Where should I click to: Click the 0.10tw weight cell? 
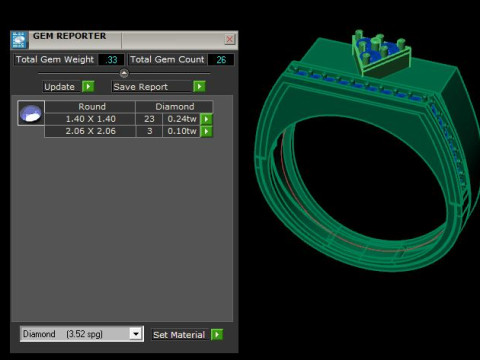coord(182,131)
